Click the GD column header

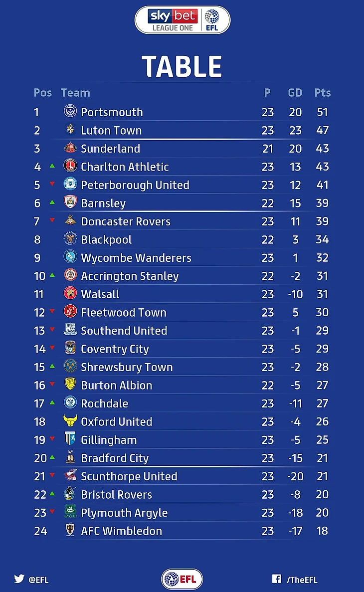[x=295, y=93]
